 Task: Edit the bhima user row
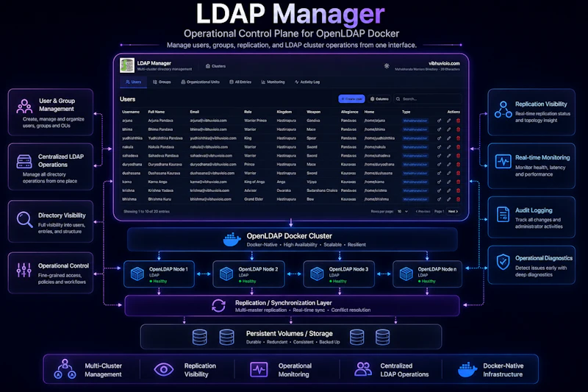pyautogui.click(x=448, y=129)
